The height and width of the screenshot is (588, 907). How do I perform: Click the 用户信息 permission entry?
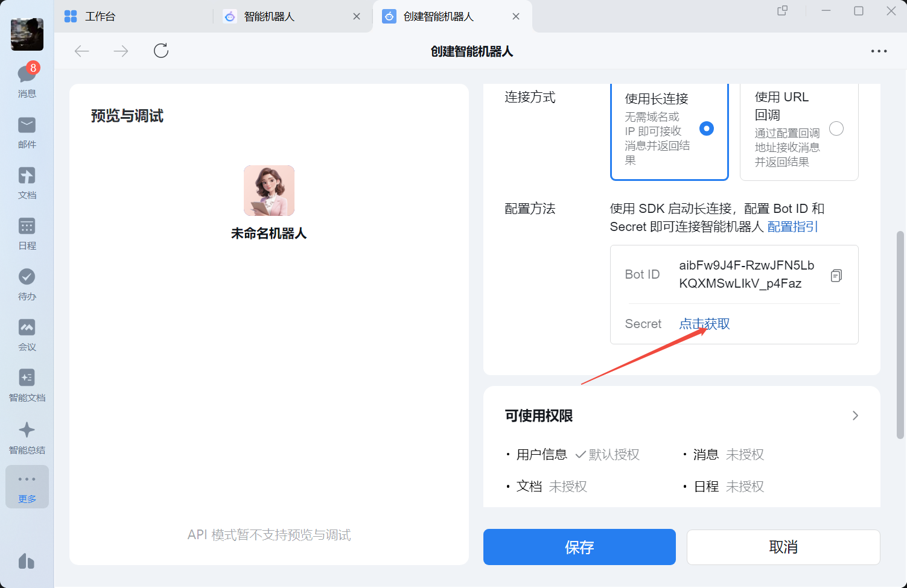click(x=573, y=455)
